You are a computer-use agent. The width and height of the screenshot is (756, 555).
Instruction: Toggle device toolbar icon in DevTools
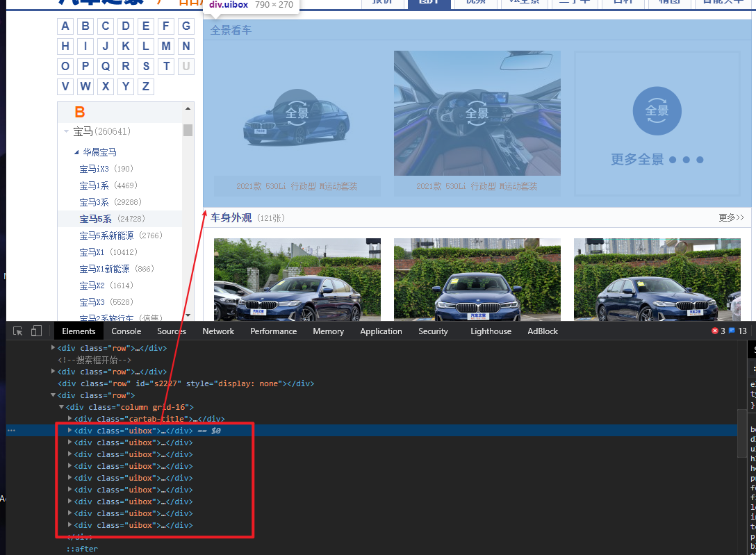[36, 331]
